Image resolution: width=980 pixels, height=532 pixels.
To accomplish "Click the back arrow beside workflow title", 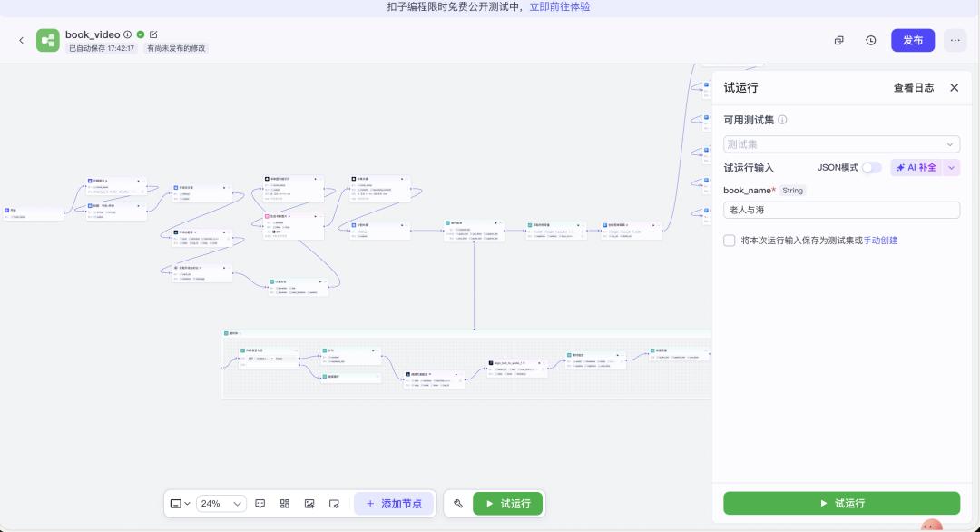I will (21, 40).
